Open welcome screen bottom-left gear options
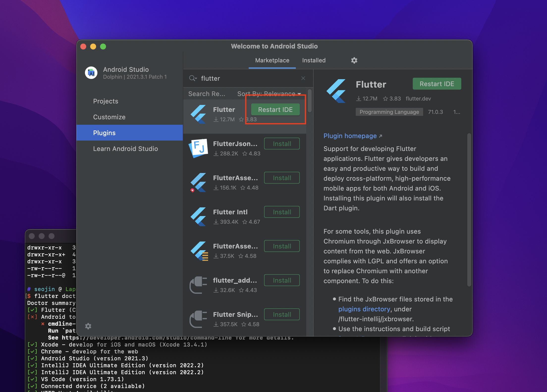Screen dimensions: 547x392 [88, 326]
